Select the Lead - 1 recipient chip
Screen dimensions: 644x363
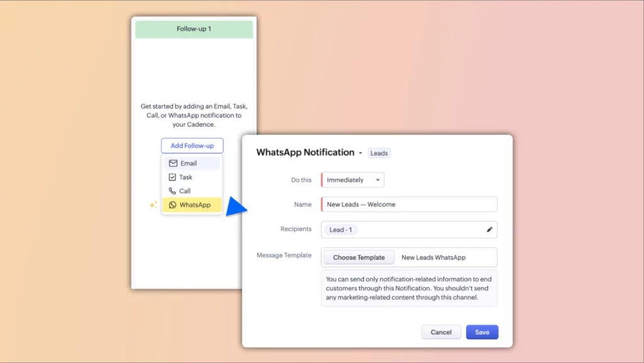[x=340, y=230]
